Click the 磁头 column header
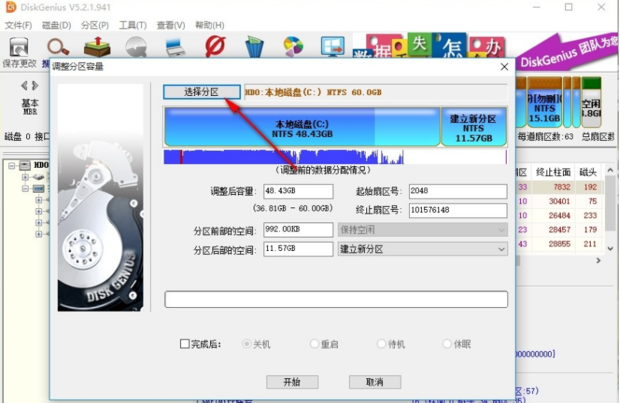Viewport: 620px width, 403px height. 588,172
